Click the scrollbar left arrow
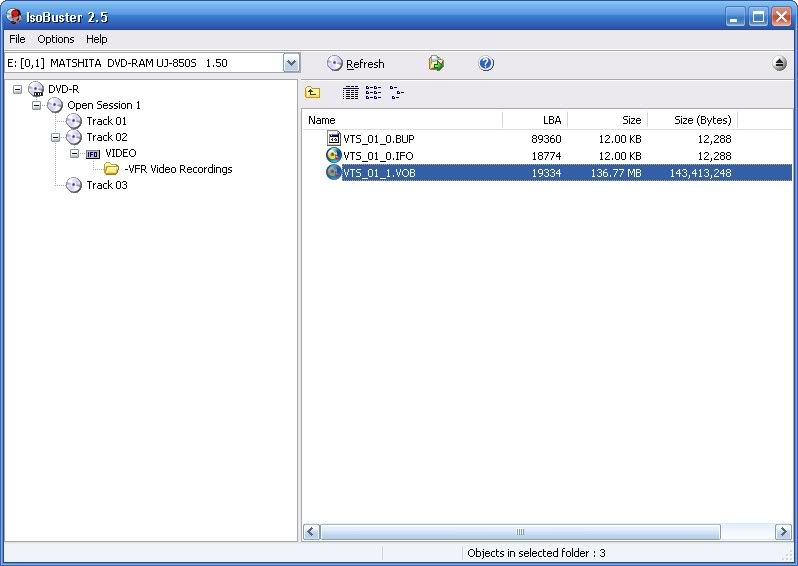The height and width of the screenshot is (566, 798). pos(311,532)
